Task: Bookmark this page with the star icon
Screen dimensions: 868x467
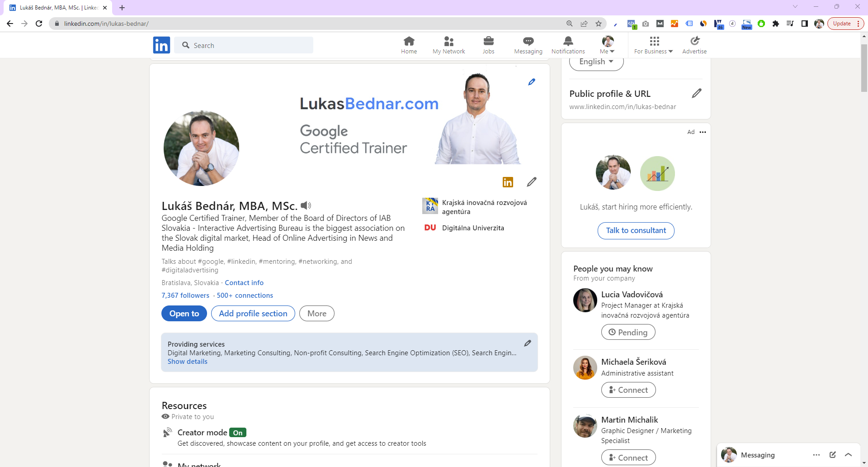Action: pyautogui.click(x=599, y=24)
